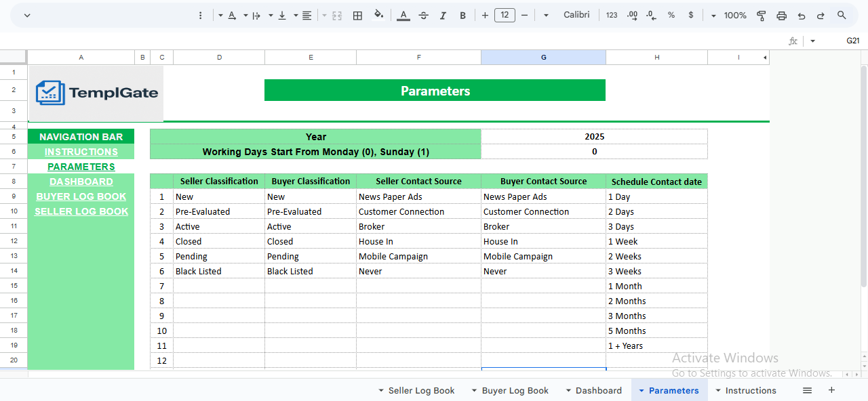Screen dimensions: 868x401
Task: Open the Seller Log Book tab arrow
Action: tap(381, 391)
